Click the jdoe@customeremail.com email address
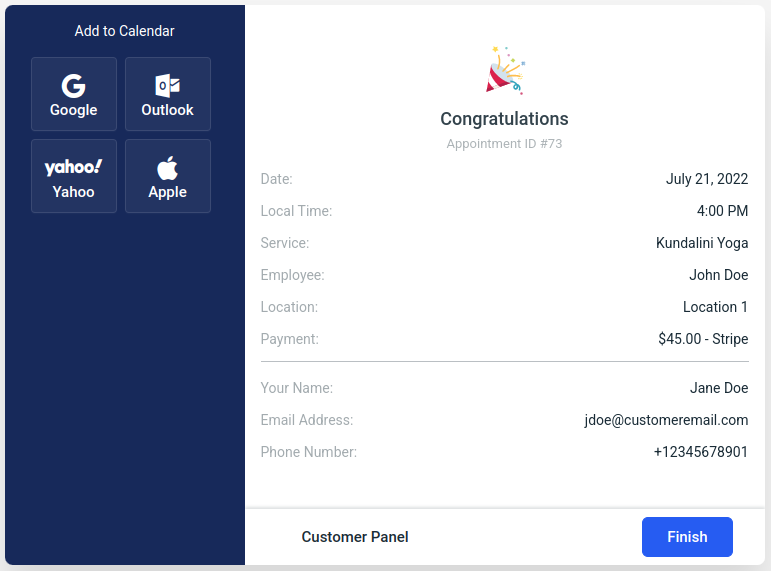This screenshot has width=771, height=571. click(x=666, y=420)
